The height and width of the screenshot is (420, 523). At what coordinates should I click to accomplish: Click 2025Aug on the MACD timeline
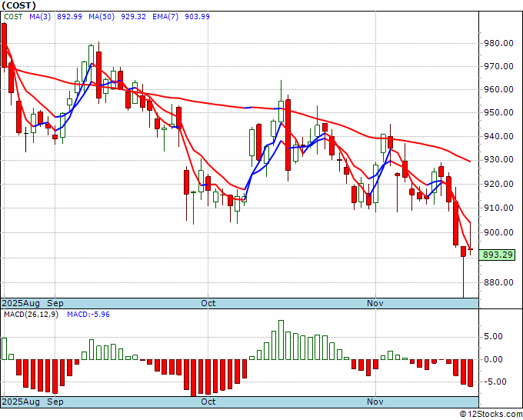click(x=21, y=402)
